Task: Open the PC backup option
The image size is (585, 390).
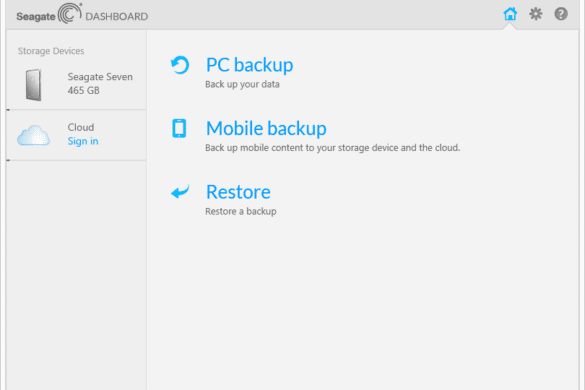Action: coord(249,65)
